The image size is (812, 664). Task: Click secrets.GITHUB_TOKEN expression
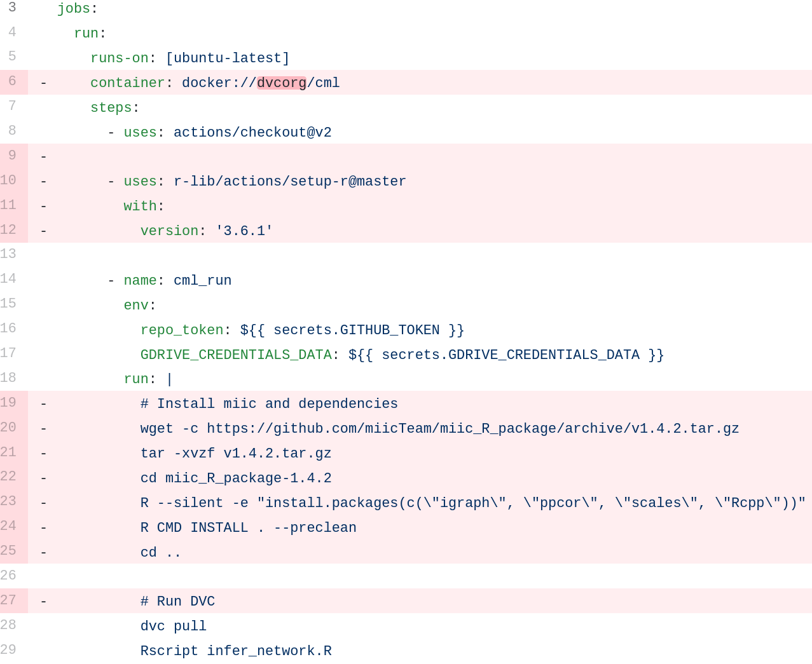352,330
